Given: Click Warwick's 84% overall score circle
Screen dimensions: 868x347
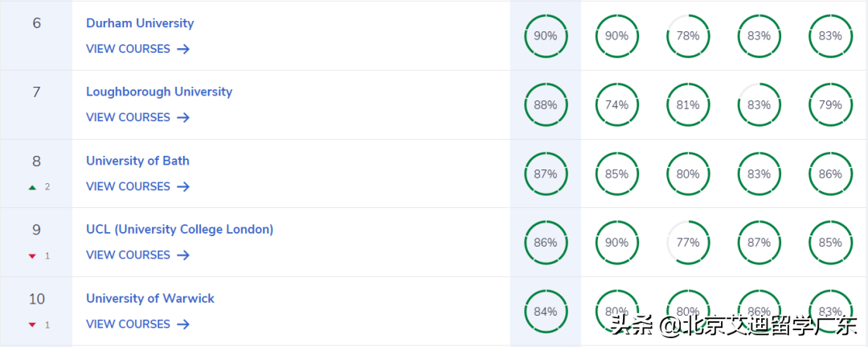Looking at the screenshot, I should (546, 311).
